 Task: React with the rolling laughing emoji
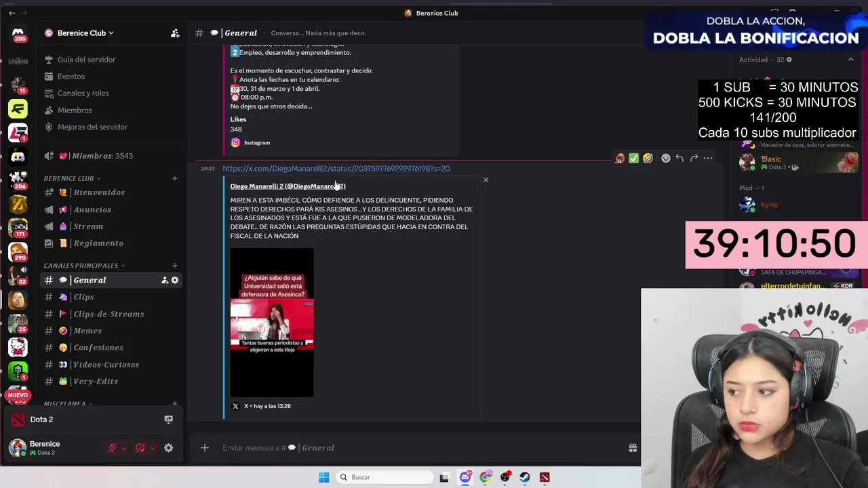coord(648,158)
